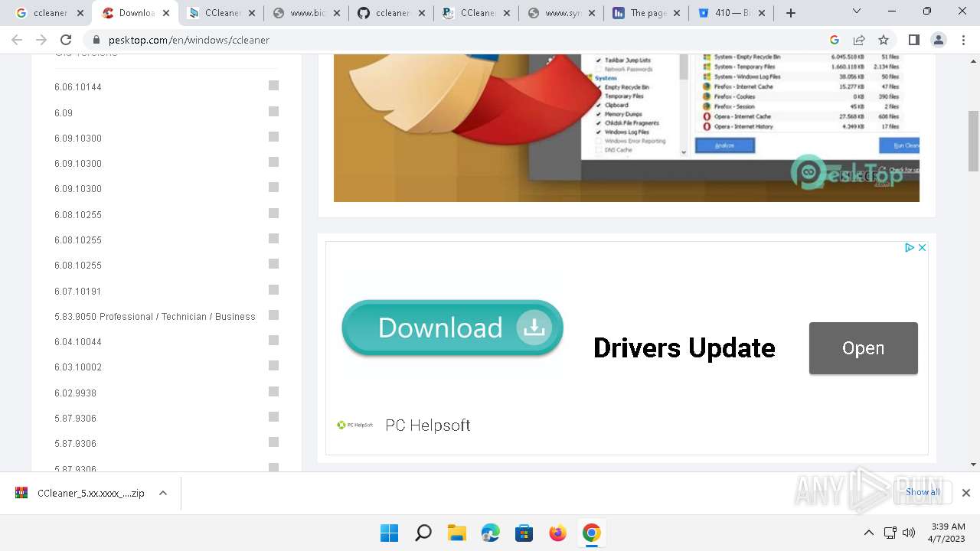The width and height of the screenshot is (980, 551).
Task: Open the volume control in system tray
Action: [909, 533]
